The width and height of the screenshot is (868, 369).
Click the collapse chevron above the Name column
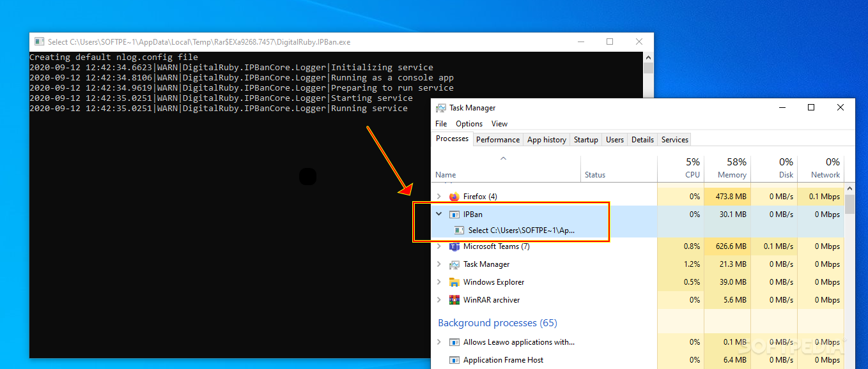coord(503,158)
